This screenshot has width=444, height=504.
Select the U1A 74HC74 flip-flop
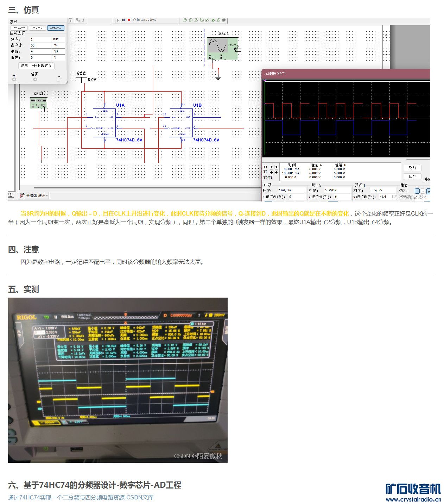[x=104, y=123]
